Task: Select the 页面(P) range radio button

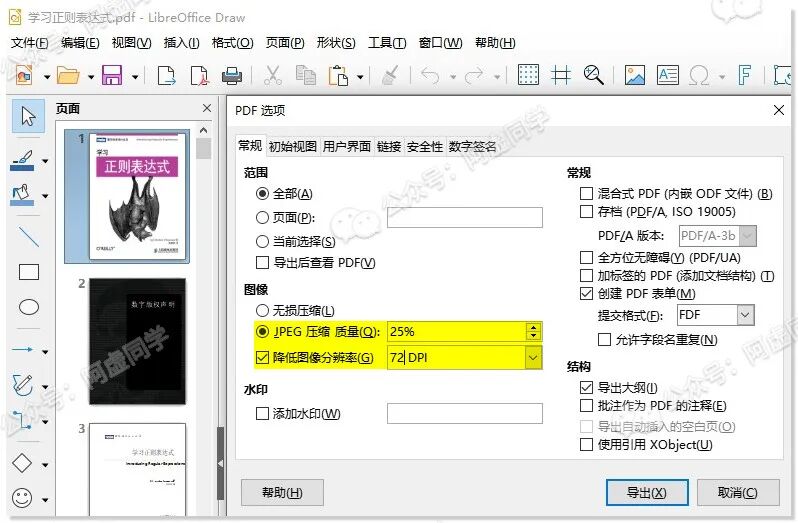Action: pyautogui.click(x=262, y=218)
